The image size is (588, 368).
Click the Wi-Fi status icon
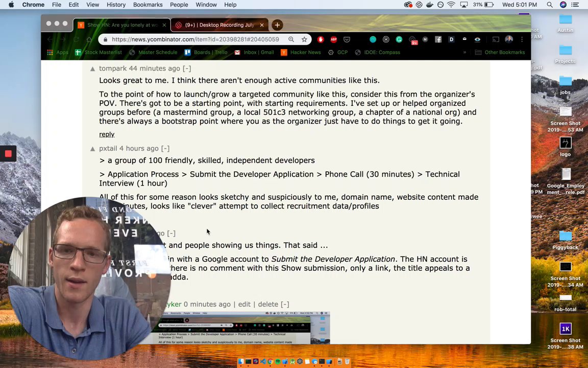pyautogui.click(x=451, y=5)
